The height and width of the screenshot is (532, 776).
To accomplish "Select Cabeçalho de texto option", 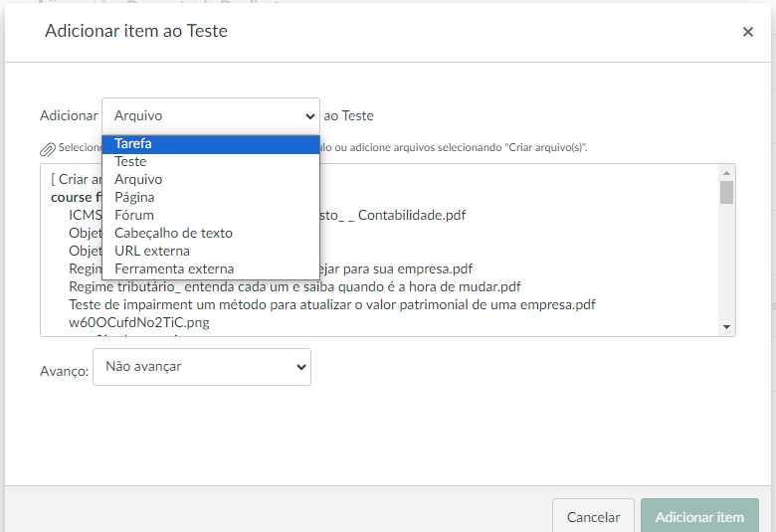I will [173, 233].
